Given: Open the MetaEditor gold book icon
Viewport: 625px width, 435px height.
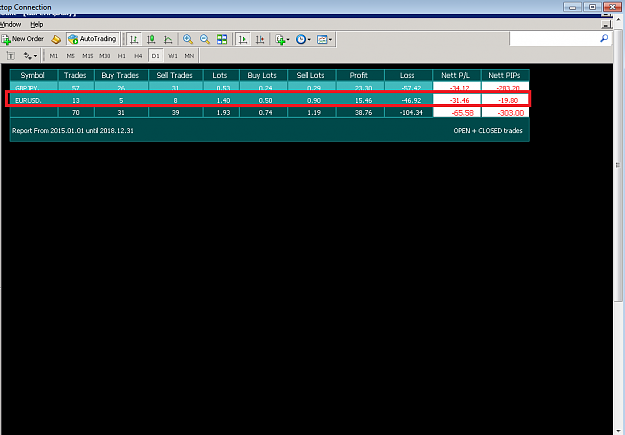Looking at the screenshot, I should 56,39.
